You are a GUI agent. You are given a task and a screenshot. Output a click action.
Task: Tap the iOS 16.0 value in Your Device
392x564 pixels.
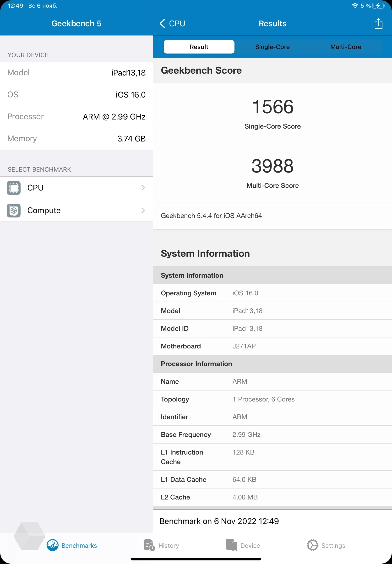tap(131, 95)
